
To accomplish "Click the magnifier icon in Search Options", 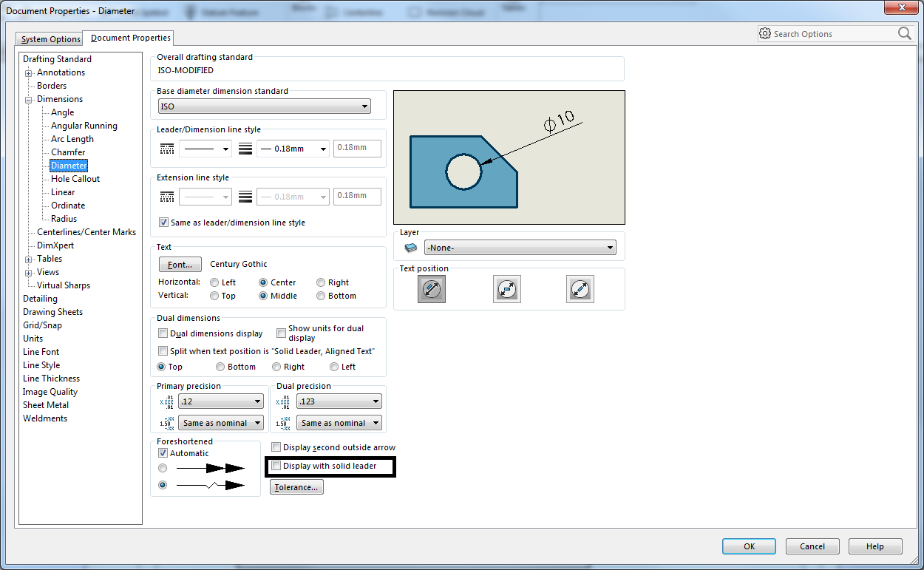I will click(x=904, y=33).
